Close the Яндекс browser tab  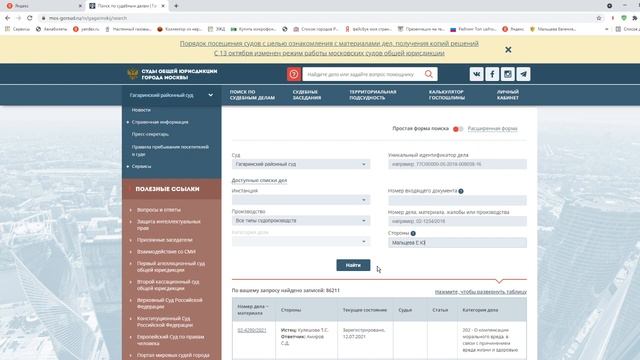click(x=80, y=6)
